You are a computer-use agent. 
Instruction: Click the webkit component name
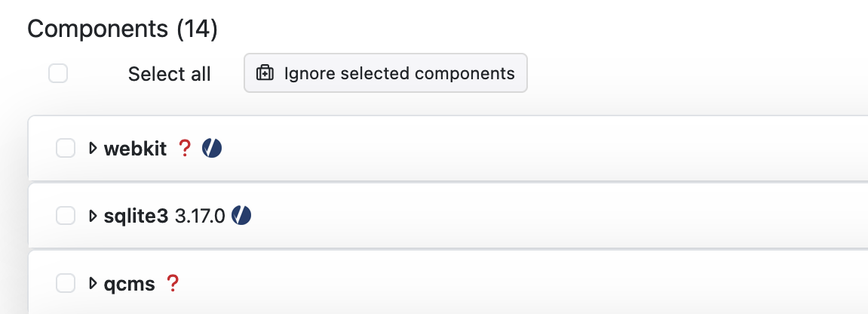[135, 149]
